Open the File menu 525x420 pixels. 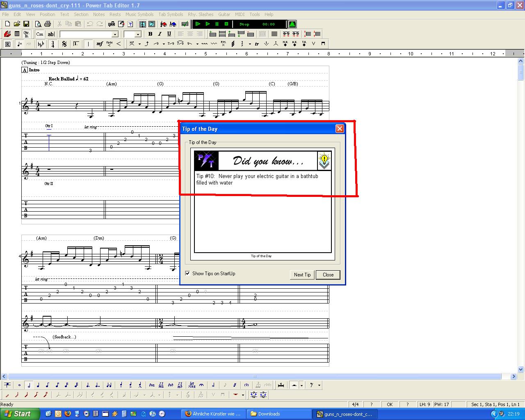[5, 14]
